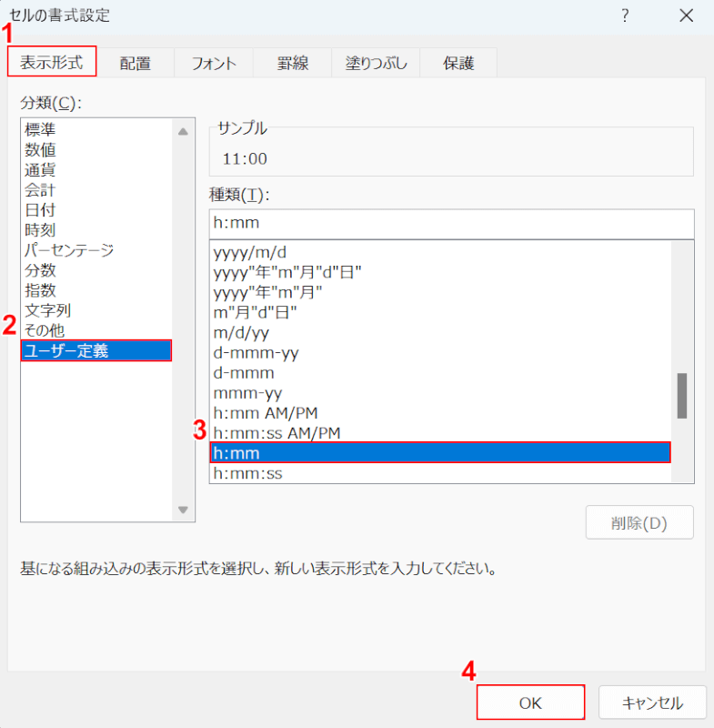This screenshot has height=728, width=714.
Task: Select the h:mm AM/PM format
Action: coord(264,413)
